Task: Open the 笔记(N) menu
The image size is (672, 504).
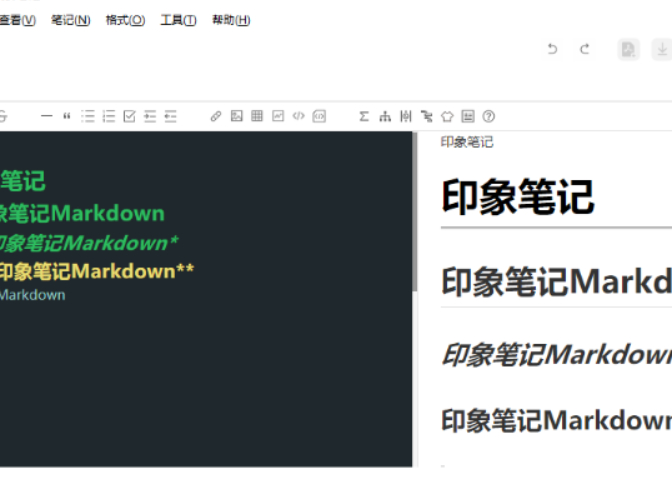Action: tap(71, 20)
